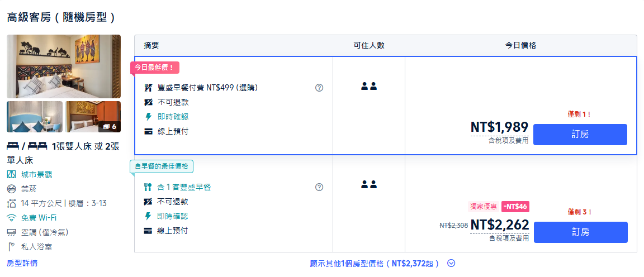
Task: Click the 今日最低價 badge
Action: [155, 68]
